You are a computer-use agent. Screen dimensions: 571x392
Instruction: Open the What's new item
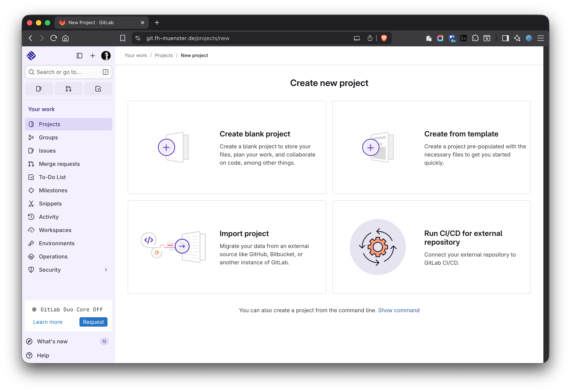tap(52, 341)
